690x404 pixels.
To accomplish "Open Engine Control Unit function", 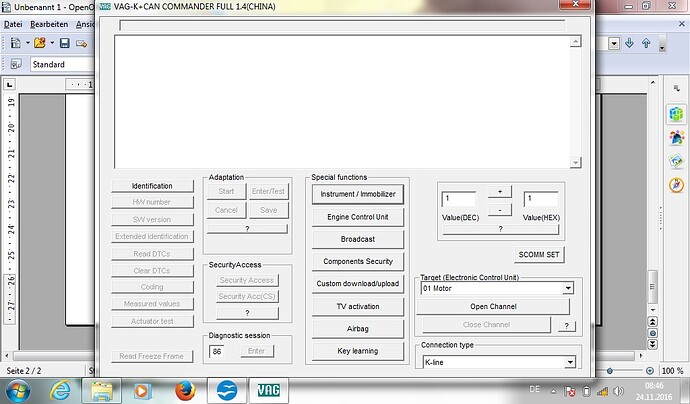I will click(x=358, y=217).
